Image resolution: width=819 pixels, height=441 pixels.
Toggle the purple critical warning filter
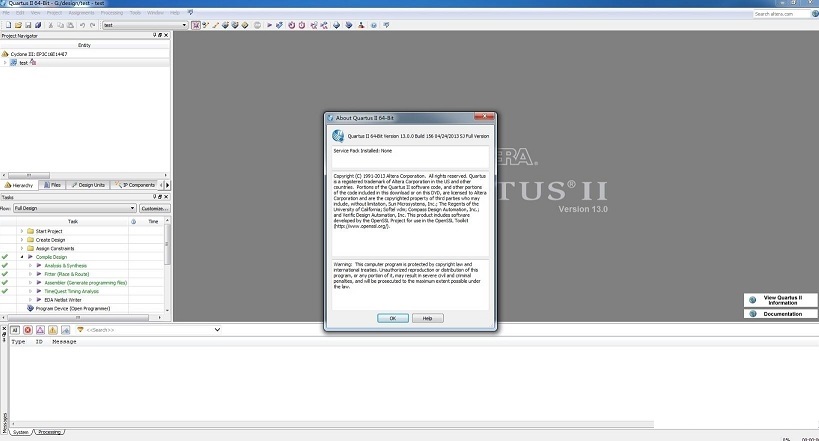click(40, 330)
